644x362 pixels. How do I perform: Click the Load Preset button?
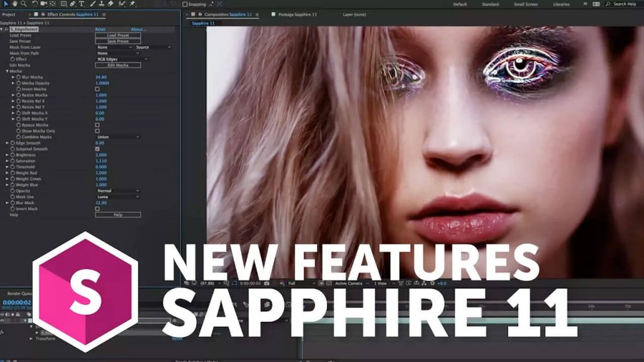click(118, 35)
